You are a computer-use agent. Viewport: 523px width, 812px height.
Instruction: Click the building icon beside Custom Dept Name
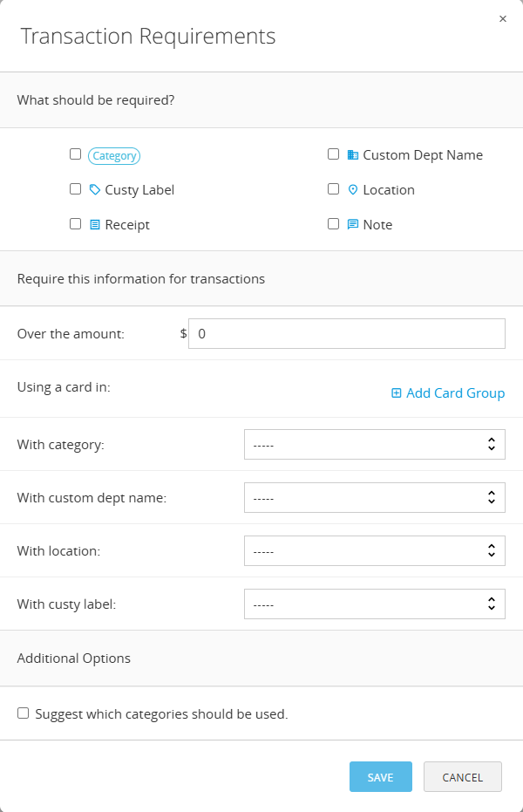353,154
